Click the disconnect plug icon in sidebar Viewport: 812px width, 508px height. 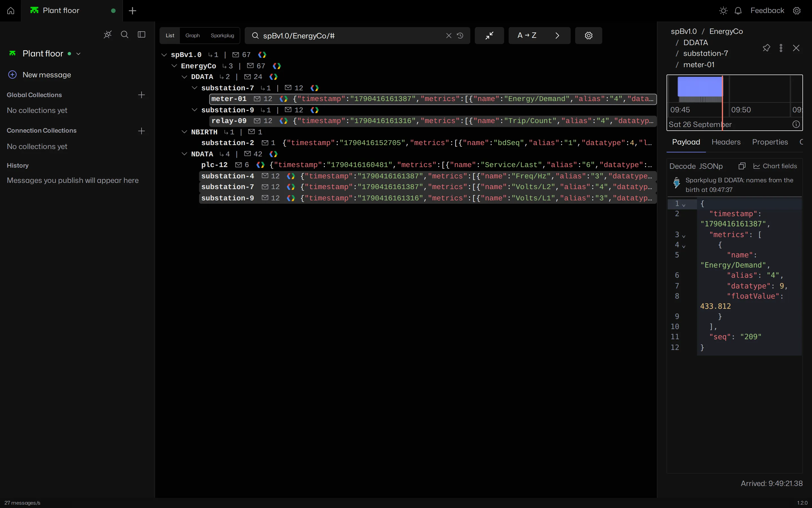(107, 35)
